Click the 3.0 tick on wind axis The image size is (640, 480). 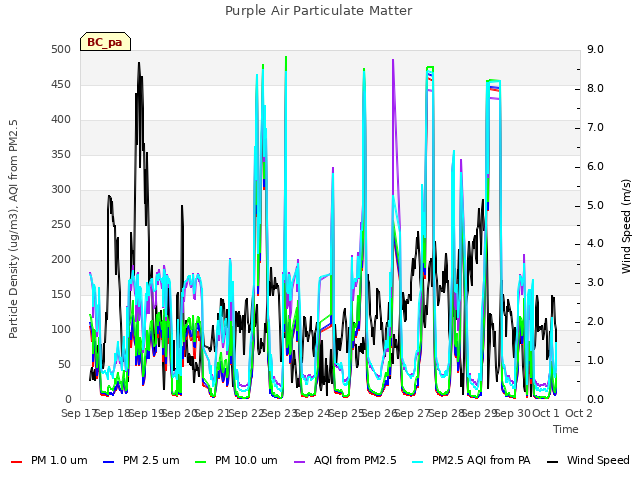595,282
